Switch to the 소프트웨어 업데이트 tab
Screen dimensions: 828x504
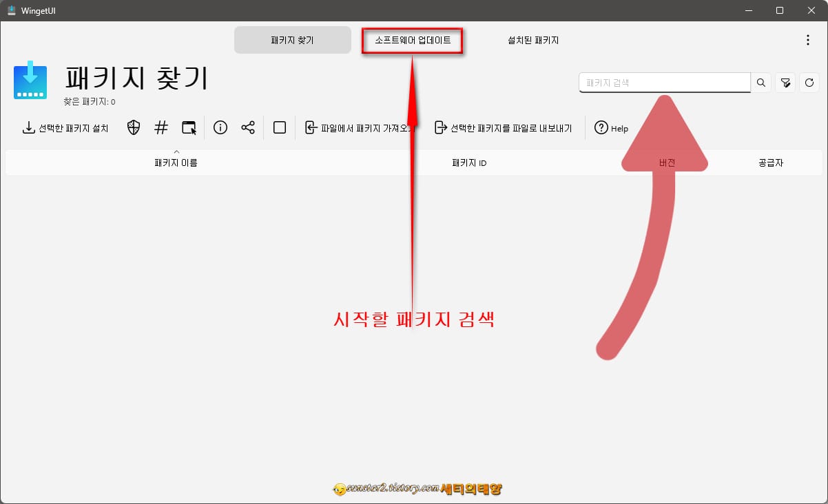click(412, 40)
